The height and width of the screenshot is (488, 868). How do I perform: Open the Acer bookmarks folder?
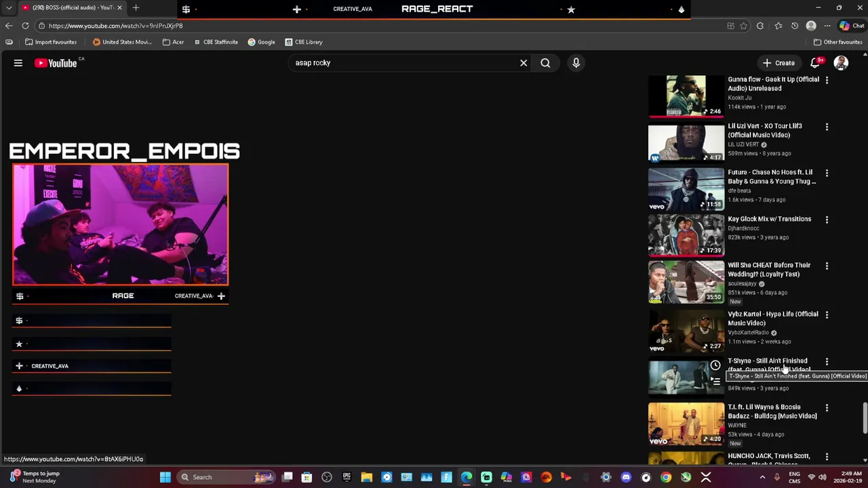pyautogui.click(x=173, y=42)
